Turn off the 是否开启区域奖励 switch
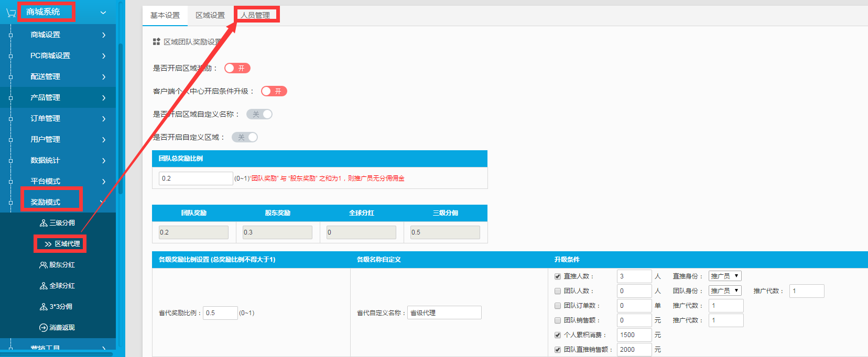This screenshot has height=357, width=868. click(237, 68)
